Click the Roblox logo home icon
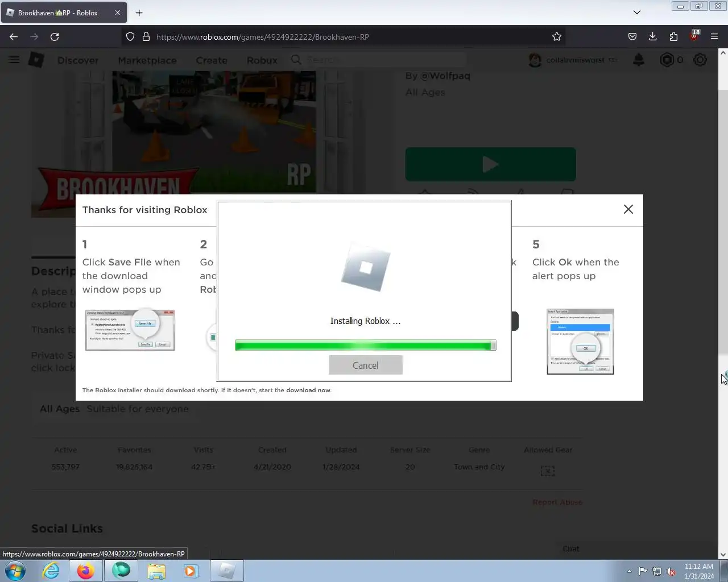The width and height of the screenshot is (728, 582). coord(36,60)
